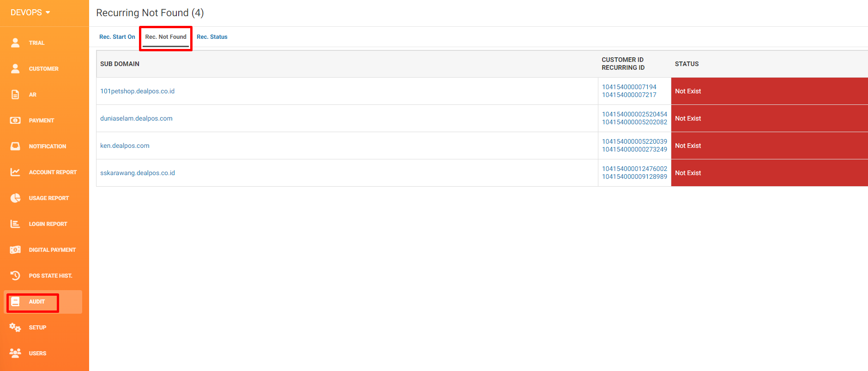
Task: Open the ken.dealpos.com subdomain link
Action: click(x=125, y=146)
